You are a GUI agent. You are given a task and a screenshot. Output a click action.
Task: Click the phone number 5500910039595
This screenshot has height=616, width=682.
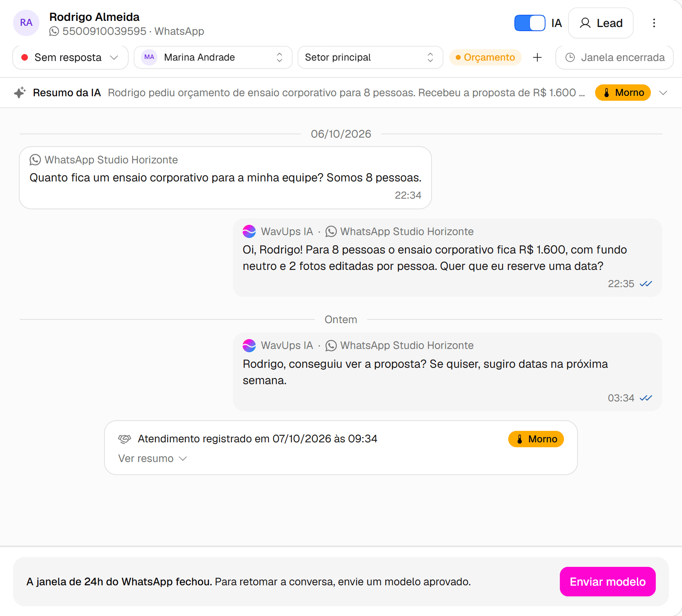[104, 31]
